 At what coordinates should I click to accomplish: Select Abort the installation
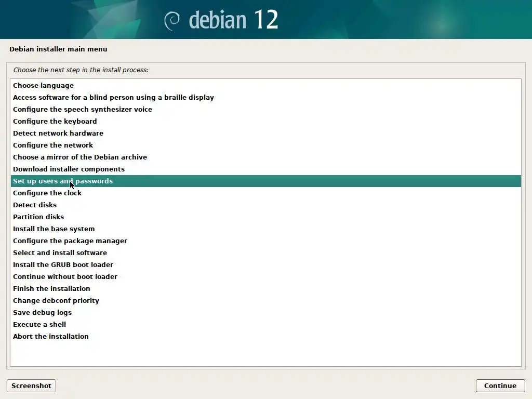tap(265, 336)
